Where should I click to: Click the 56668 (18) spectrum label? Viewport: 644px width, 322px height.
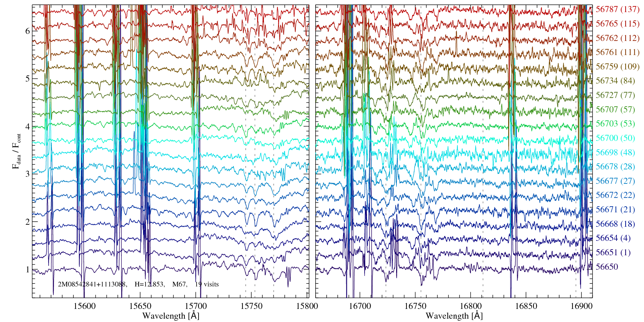pyautogui.click(x=615, y=224)
